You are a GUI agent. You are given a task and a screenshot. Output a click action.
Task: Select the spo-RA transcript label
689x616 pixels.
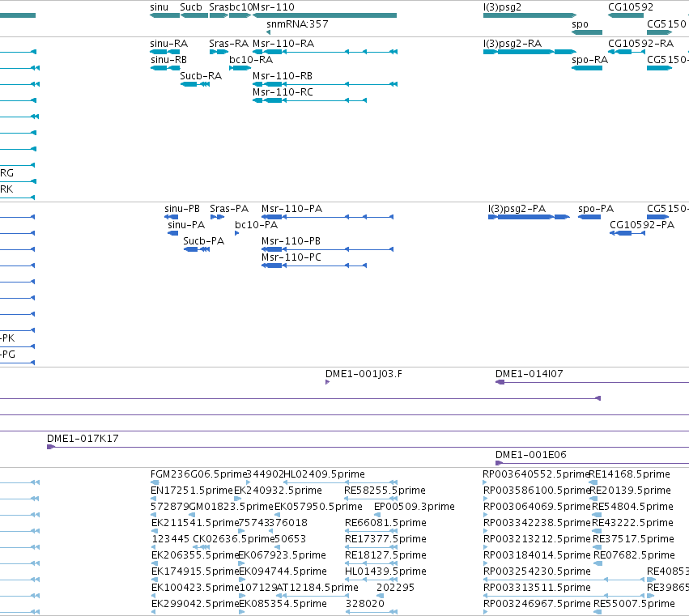click(589, 60)
